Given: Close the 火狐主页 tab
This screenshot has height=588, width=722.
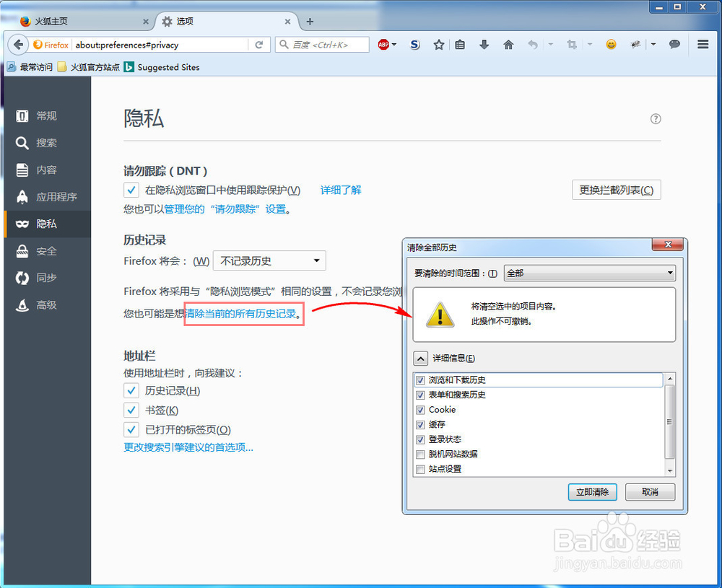Looking at the screenshot, I should click(146, 22).
